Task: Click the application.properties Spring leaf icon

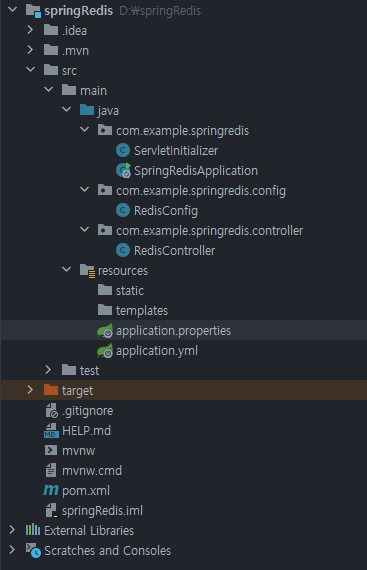Action: [x=105, y=331]
